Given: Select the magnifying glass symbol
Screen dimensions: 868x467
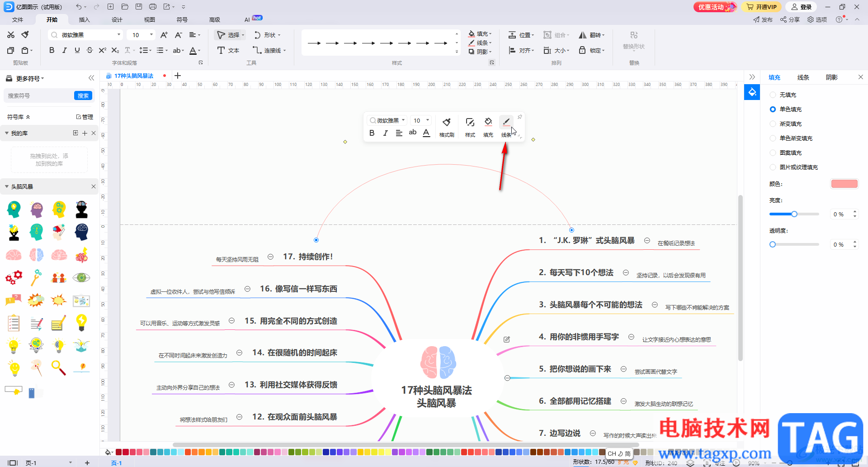Looking at the screenshot, I should pos(59,367).
